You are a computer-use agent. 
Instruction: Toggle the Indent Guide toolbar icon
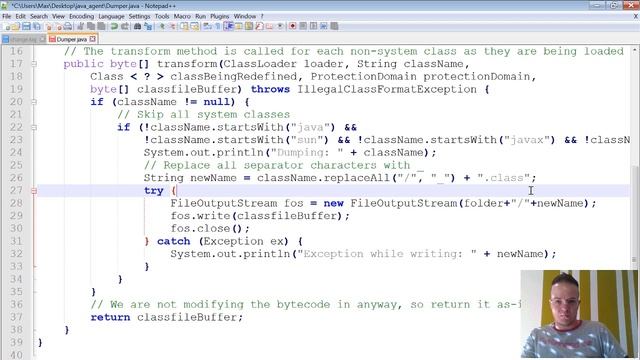pos(228,26)
